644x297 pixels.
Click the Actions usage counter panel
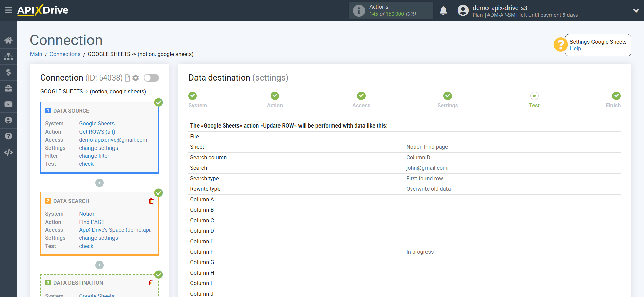(391, 10)
